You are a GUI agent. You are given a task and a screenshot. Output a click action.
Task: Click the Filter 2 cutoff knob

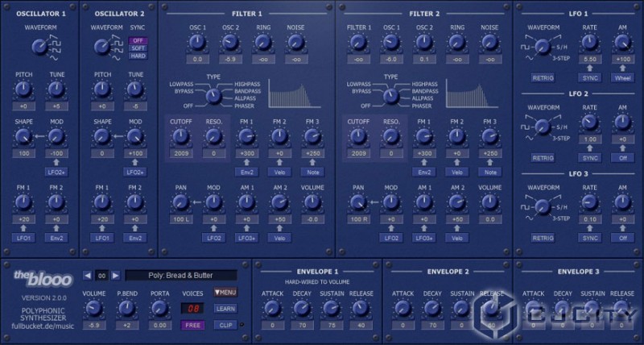358,136
